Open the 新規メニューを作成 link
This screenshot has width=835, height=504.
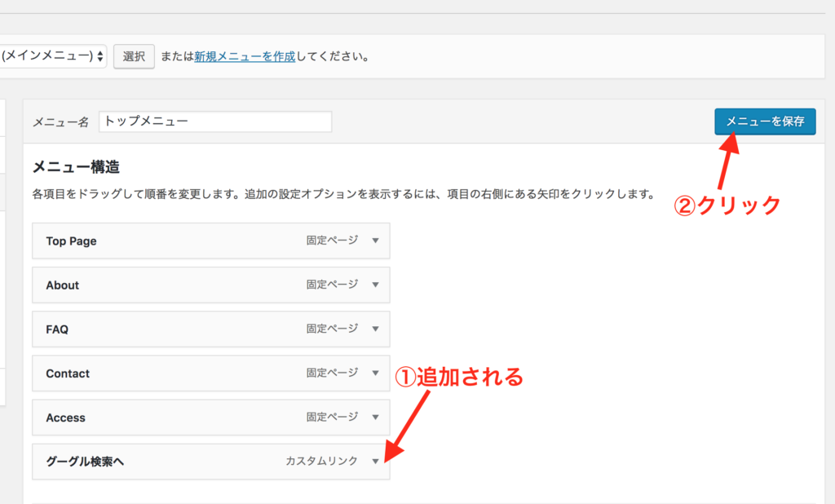click(x=244, y=57)
